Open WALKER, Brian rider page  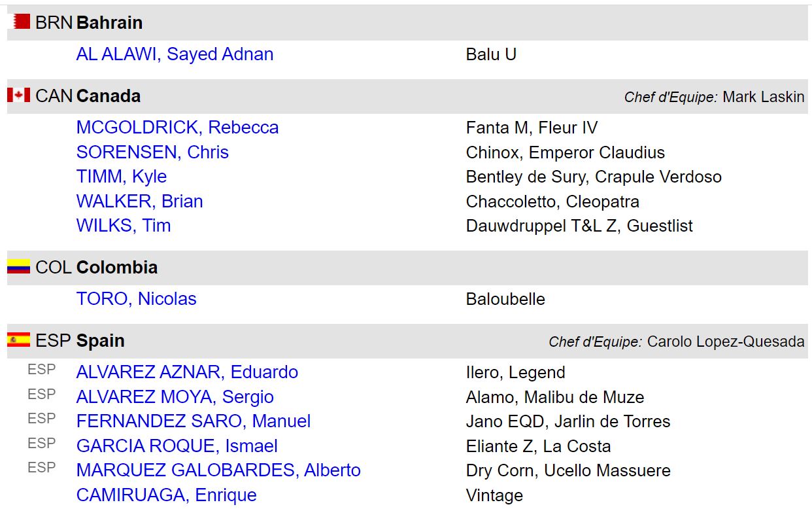139,202
